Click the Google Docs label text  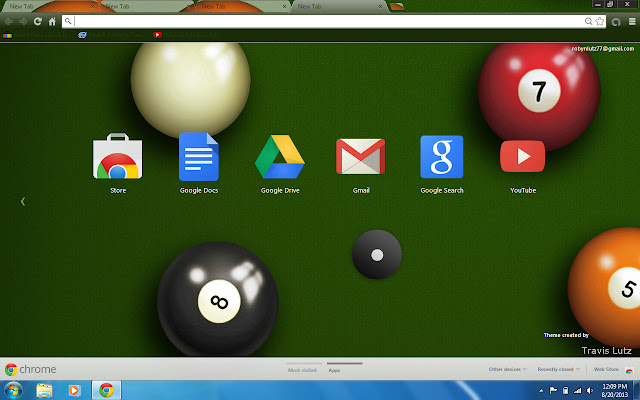pyautogui.click(x=199, y=191)
